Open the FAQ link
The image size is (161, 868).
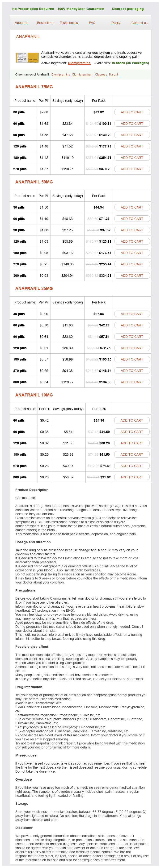click(92, 23)
